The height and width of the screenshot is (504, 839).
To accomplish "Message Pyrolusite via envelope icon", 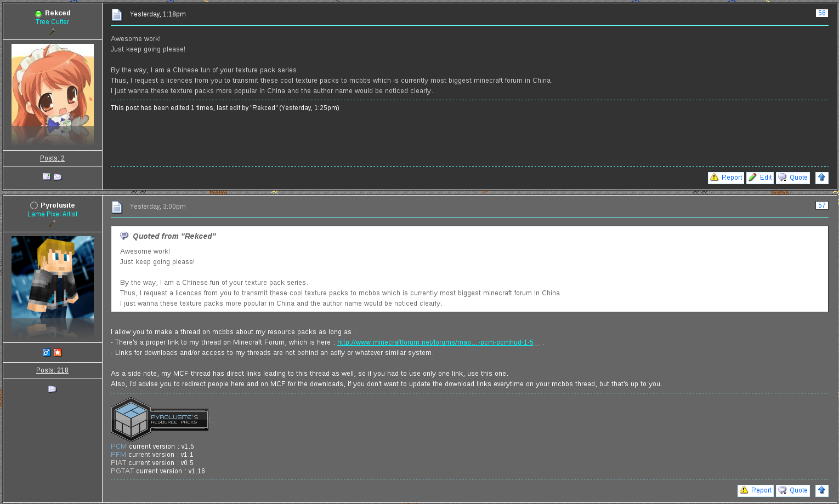I will pos(52,389).
